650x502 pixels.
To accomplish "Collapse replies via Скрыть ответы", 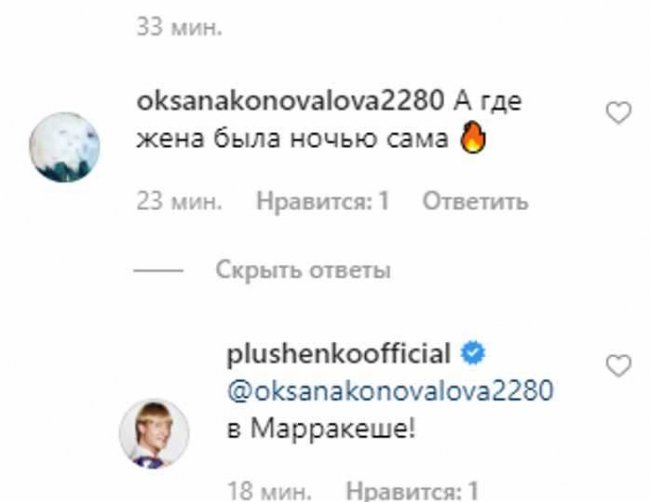I will 303,270.
